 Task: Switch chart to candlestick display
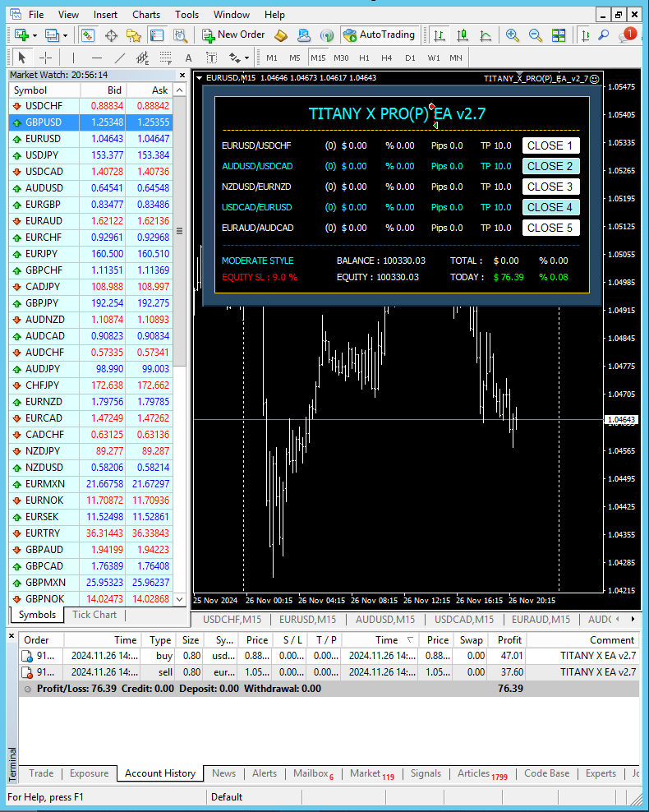pos(463,35)
